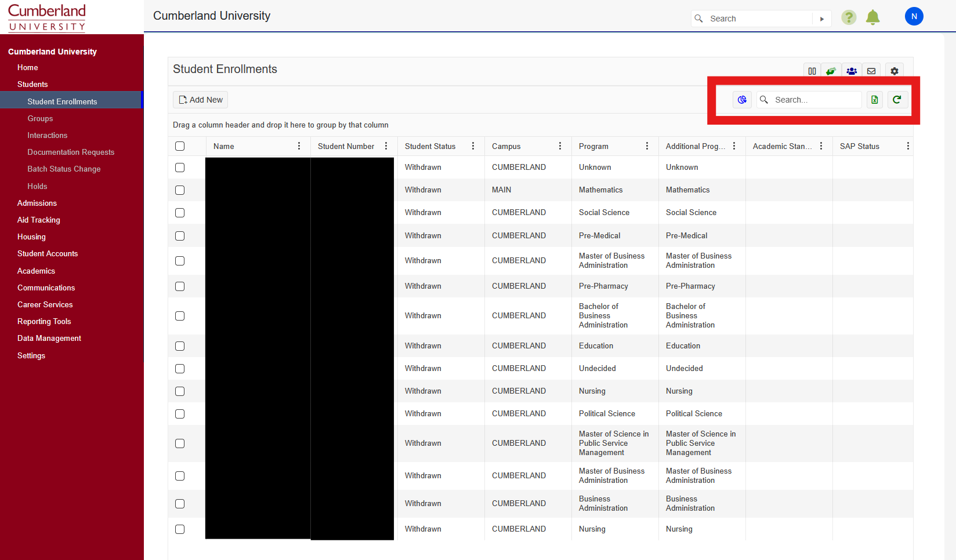Open the blue people group icon
This screenshot has height=560, width=956.
852,71
